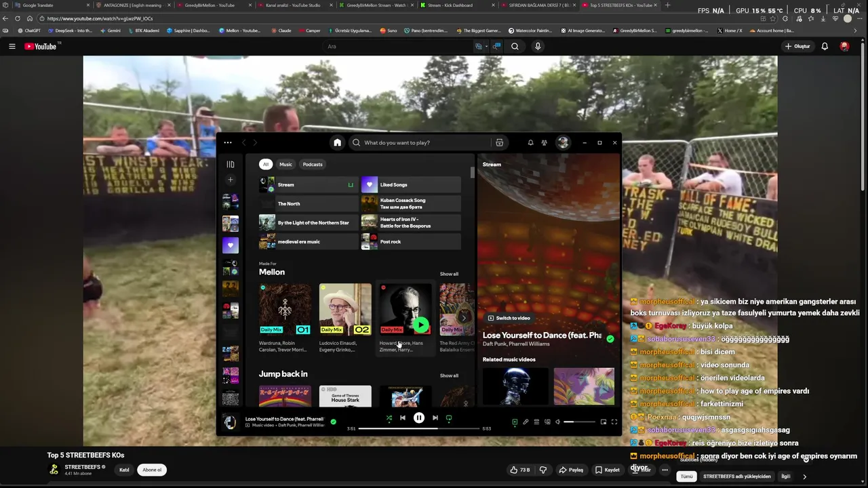Go back in Spotify navigation
Image resolution: width=868 pixels, height=488 pixels.
(243, 142)
